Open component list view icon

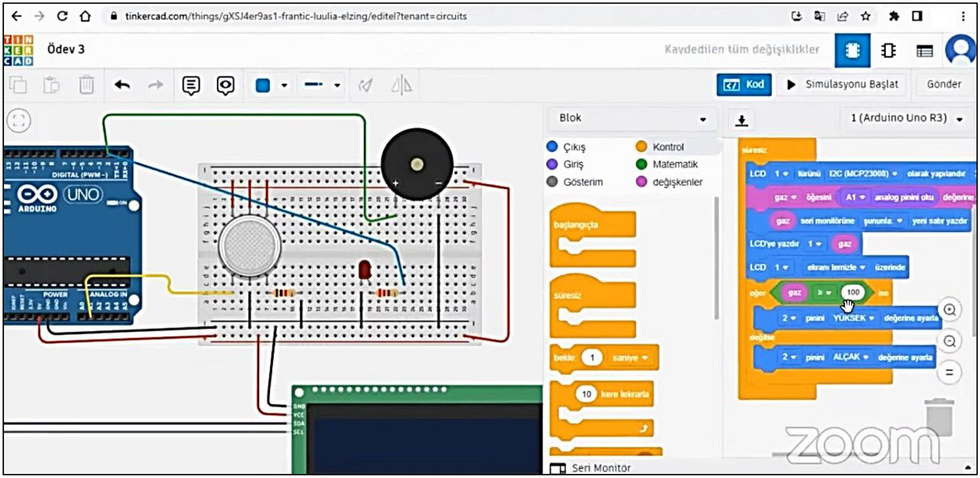coord(924,51)
